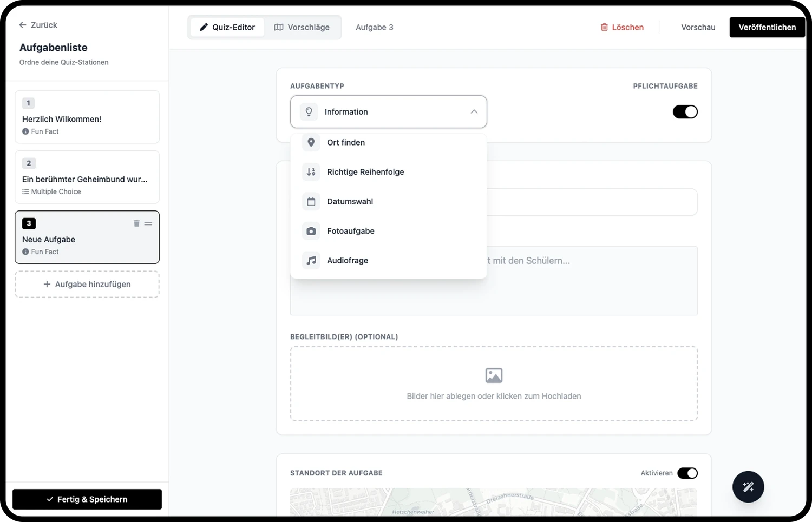Go back via Zurück link
Screen dimensions: 812x522
[38, 25]
